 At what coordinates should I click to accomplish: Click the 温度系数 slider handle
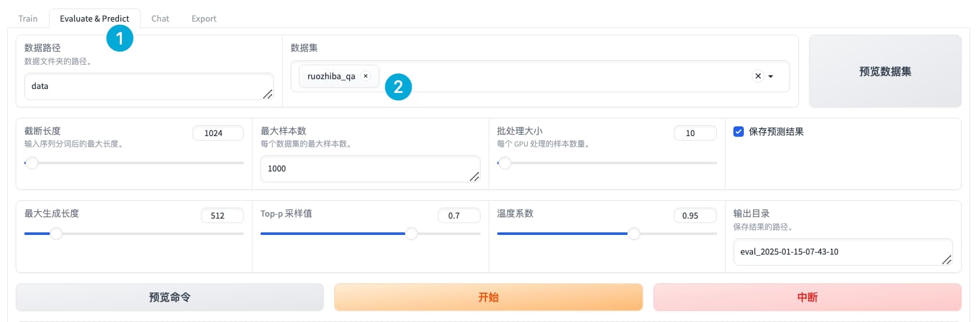(634, 234)
